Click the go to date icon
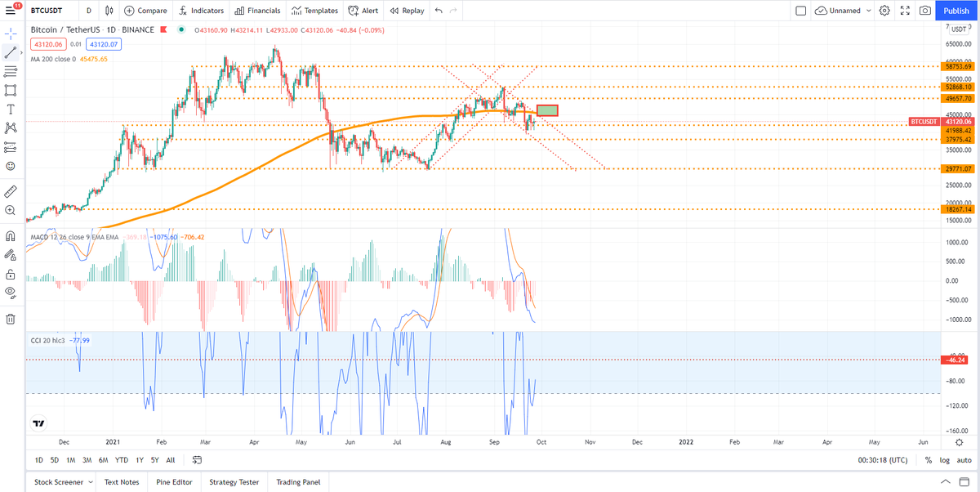980x492 pixels. (x=198, y=460)
